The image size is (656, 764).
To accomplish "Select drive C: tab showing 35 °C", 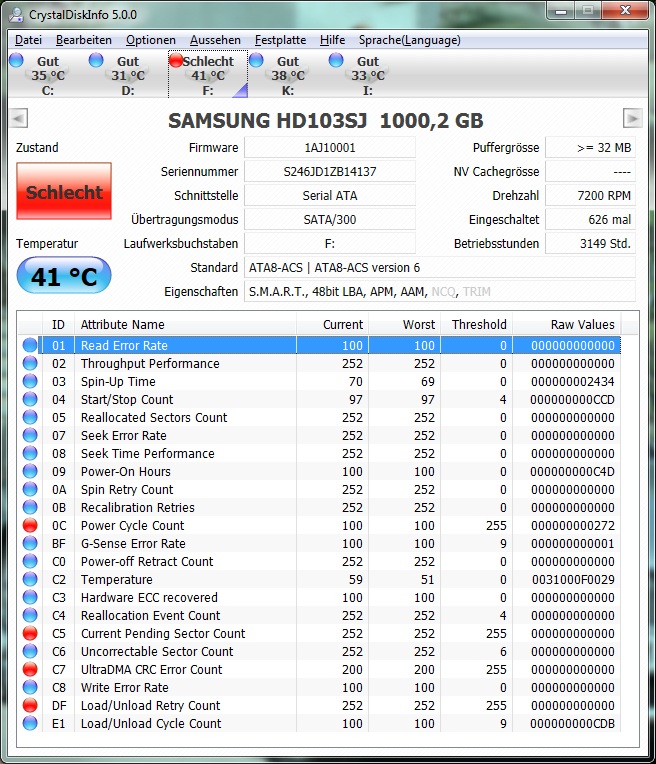I will [48, 75].
